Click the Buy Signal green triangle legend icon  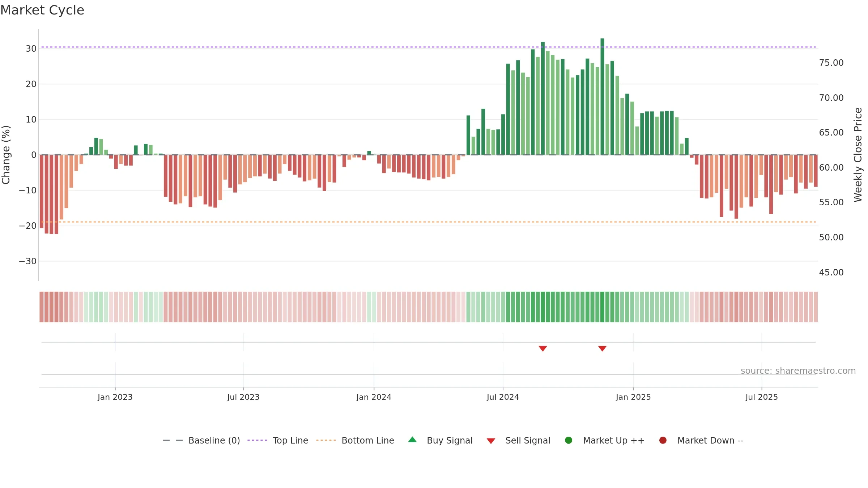[x=412, y=440]
